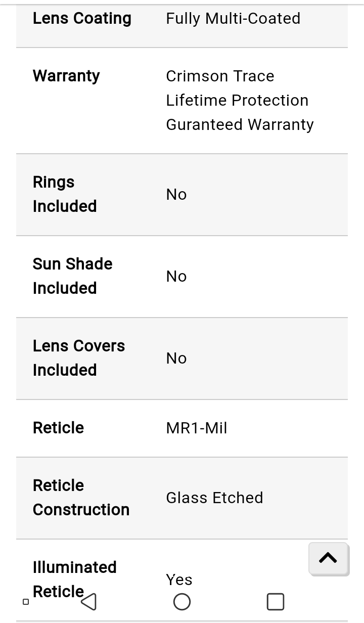Open recent apps square icon
364x623 pixels.
[x=276, y=602]
